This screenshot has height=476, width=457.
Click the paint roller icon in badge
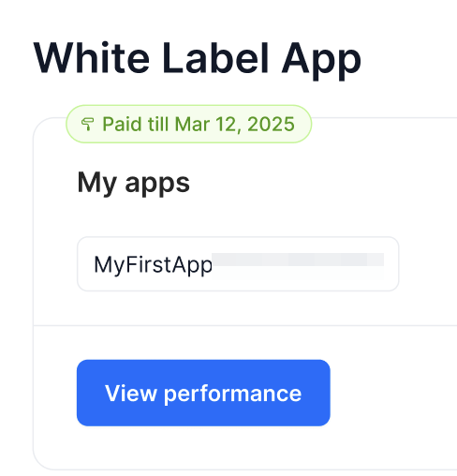(x=87, y=124)
